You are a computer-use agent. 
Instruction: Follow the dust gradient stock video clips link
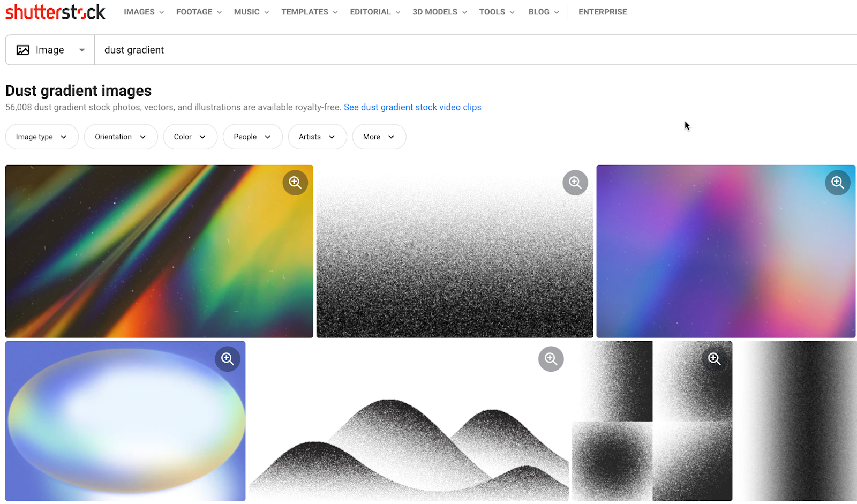[412, 107]
